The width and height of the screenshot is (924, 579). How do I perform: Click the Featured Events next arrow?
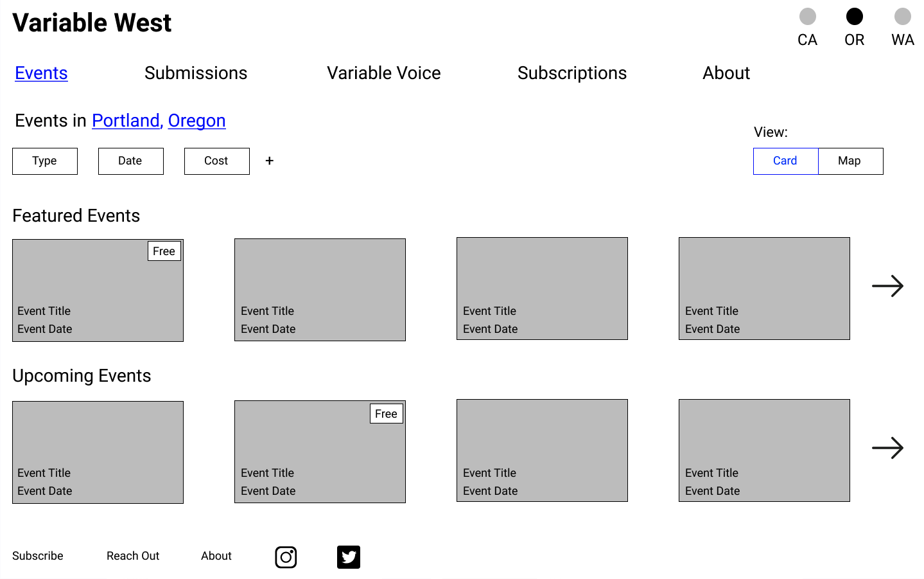[x=887, y=286]
